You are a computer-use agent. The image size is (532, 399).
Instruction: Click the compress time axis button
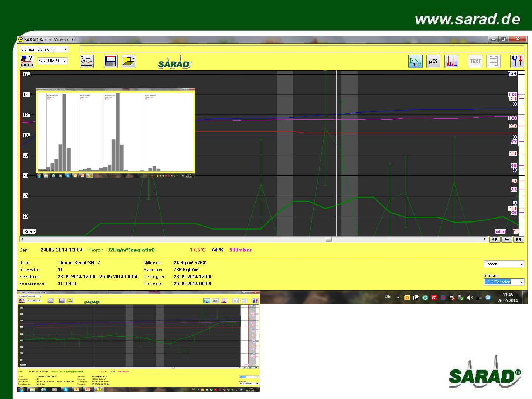tap(519, 239)
